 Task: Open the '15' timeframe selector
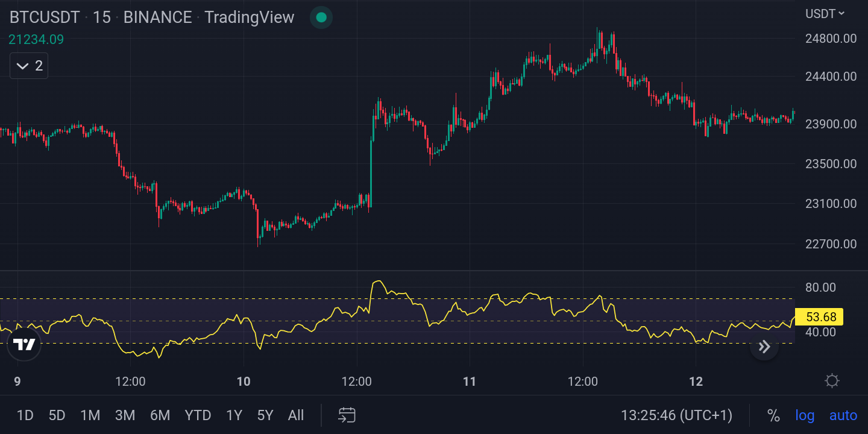click(x=102, y=17)
